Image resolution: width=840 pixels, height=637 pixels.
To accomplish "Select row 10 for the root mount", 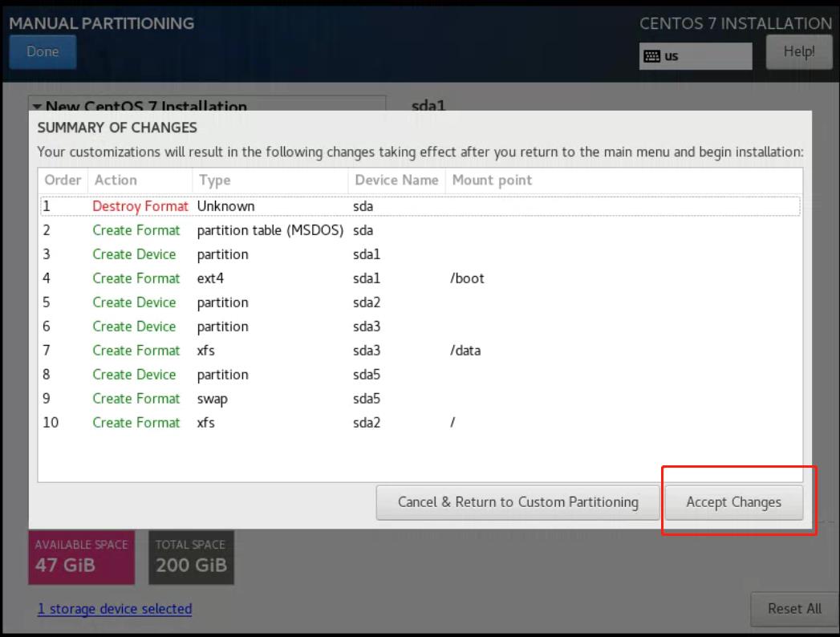I will 420,423.
